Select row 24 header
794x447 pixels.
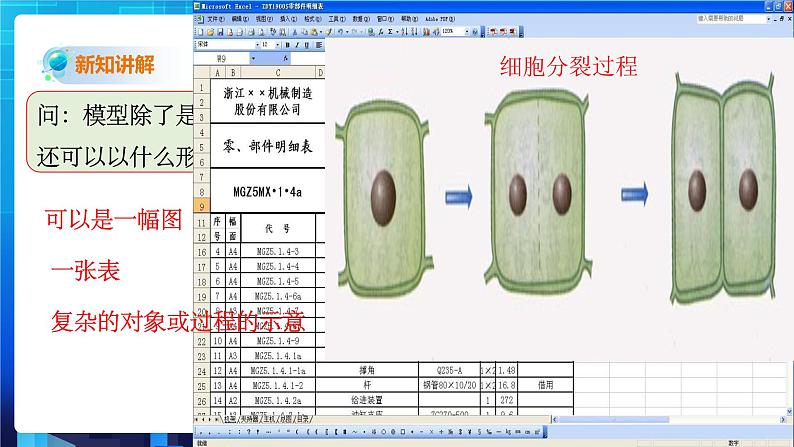coord(202,371)
